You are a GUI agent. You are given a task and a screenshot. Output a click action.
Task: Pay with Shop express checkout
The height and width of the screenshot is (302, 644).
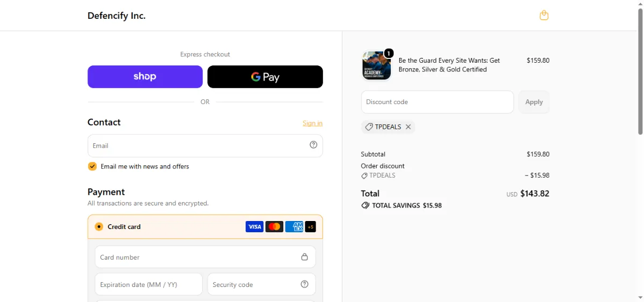145,77
